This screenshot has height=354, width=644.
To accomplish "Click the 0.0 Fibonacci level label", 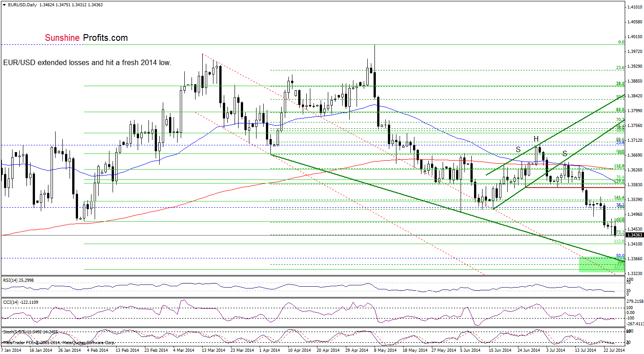I will coord(622,42).
